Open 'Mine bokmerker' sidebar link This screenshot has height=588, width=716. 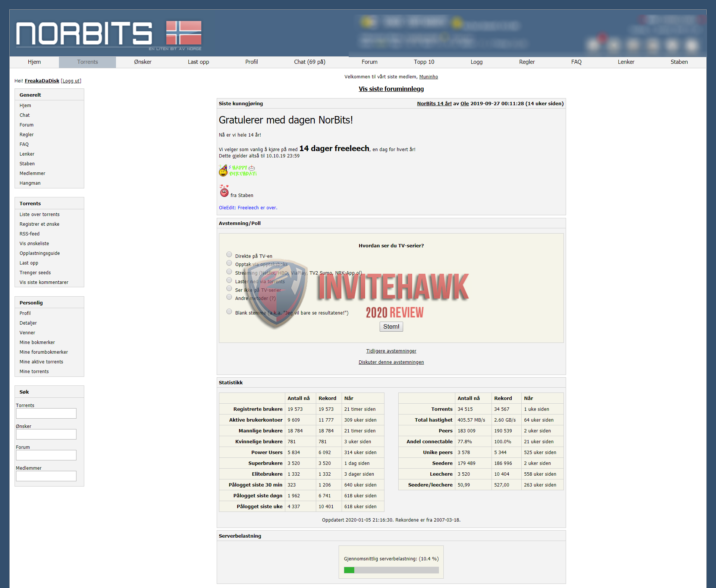[x=37, y=343]
